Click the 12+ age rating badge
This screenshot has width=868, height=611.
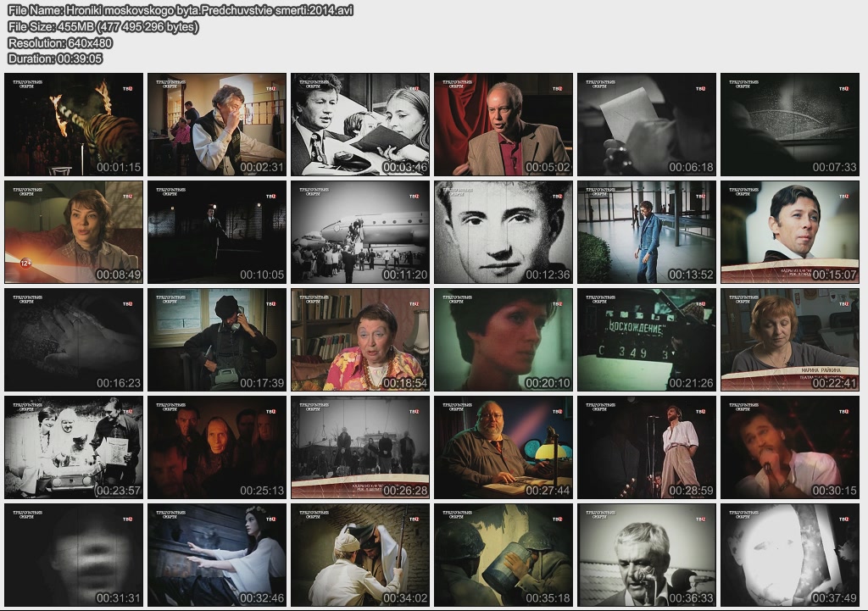click(26, 264)
